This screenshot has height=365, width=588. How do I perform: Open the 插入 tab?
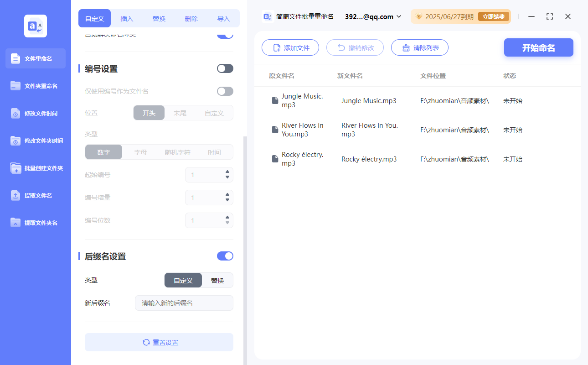click(126, 18)
